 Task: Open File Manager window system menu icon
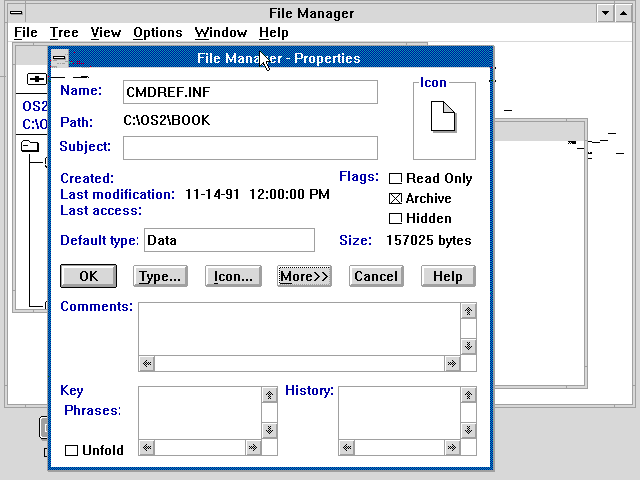pyautogui.click(x=16, y=13)
